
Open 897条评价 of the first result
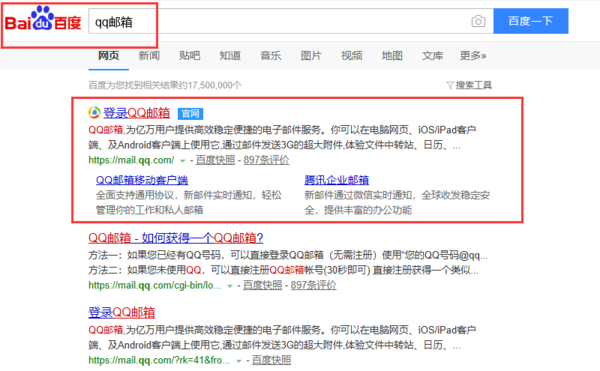tap(266, 160)
